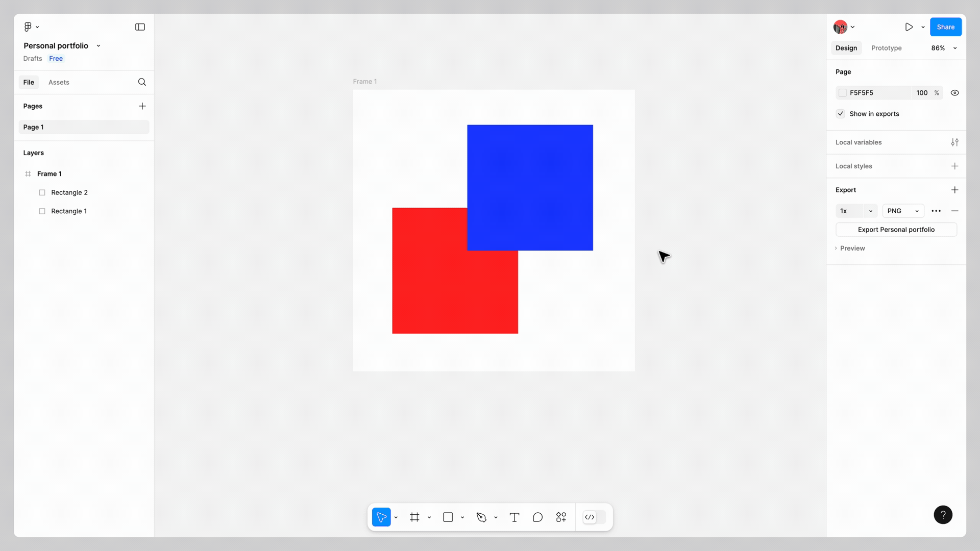
Task: Select the Frame tool in toolbar
Action: (x=414, y=517)
